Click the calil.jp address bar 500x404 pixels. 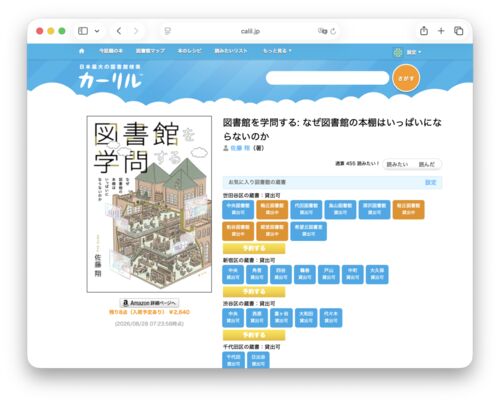[x=250, y=31]
